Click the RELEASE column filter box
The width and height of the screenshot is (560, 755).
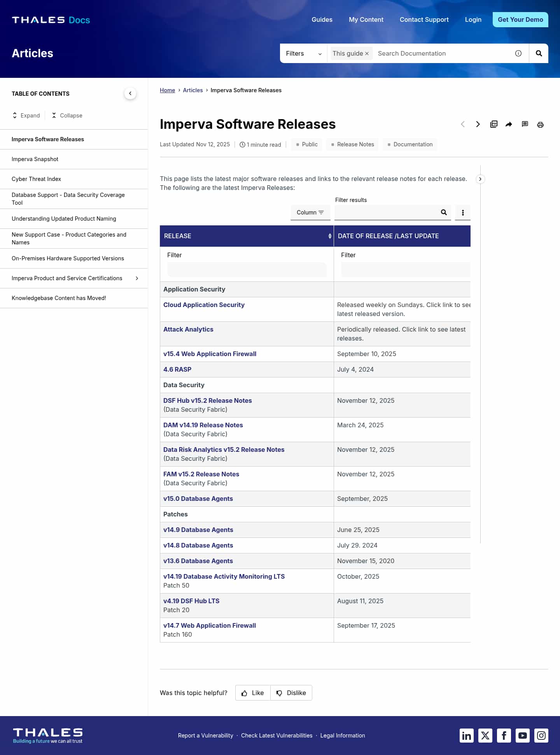(247, 270)
